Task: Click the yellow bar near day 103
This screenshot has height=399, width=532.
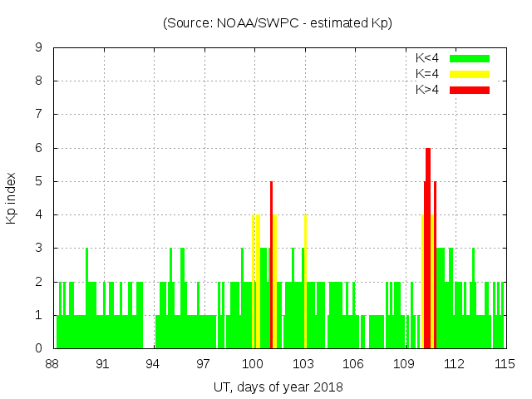Action: pyautogui.click(x=305, y=283)
